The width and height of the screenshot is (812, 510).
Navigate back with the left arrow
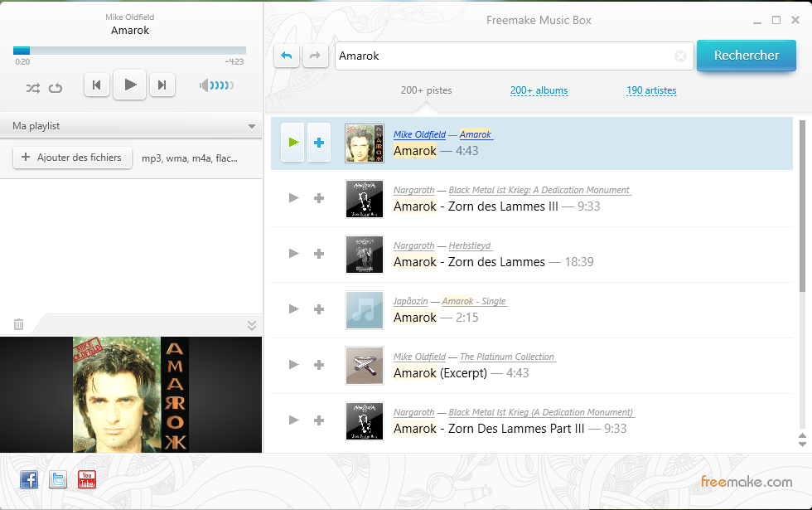coord(287,56)
